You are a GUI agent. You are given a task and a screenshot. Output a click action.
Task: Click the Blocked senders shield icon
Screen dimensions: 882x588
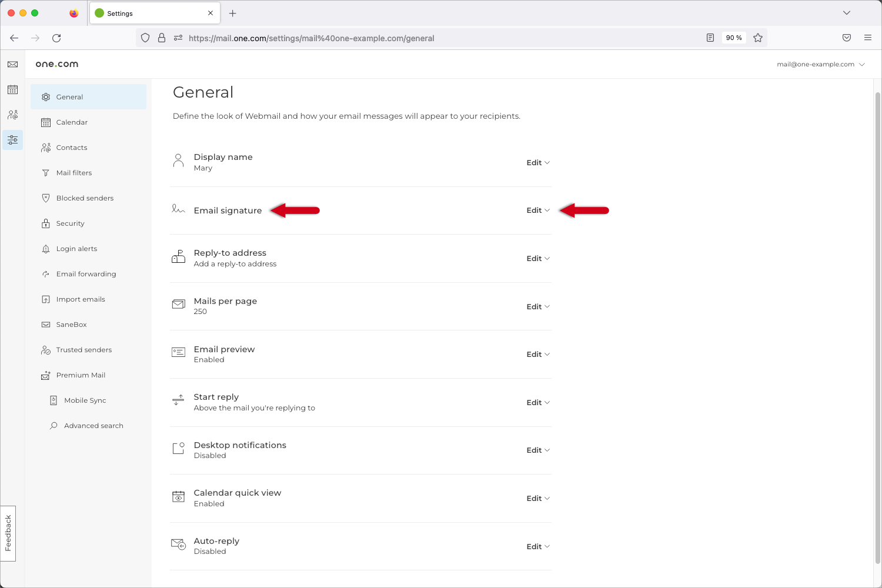pos(46,198)
